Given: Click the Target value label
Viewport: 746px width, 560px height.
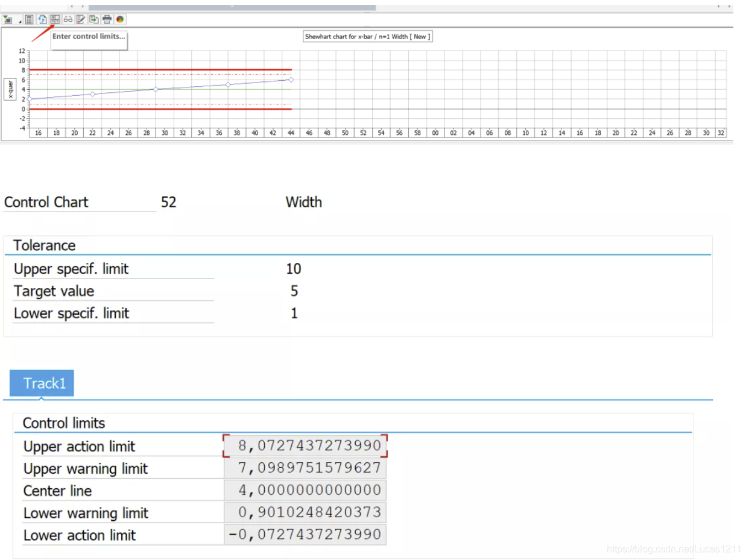Looking at the screenshot, I should tap(54, 291).
